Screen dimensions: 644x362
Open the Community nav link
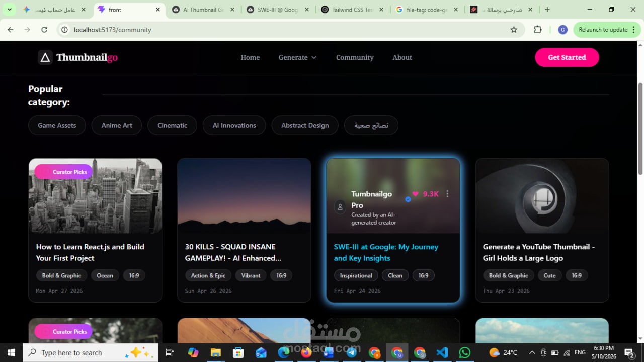[x=355, y=57]
